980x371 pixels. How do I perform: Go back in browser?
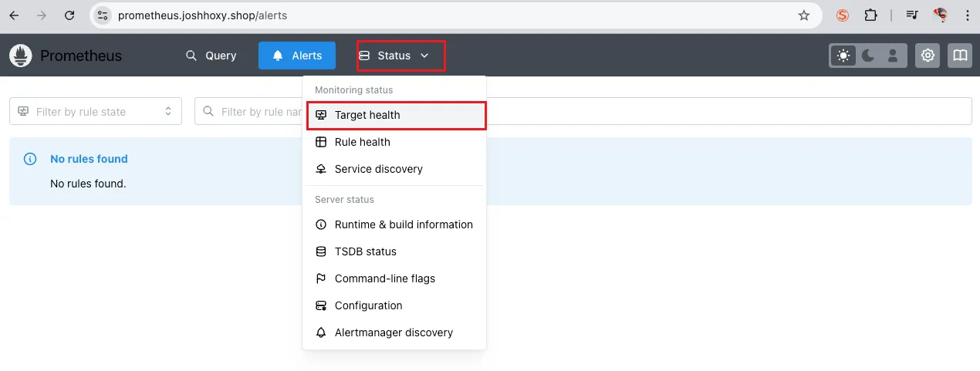14,15
